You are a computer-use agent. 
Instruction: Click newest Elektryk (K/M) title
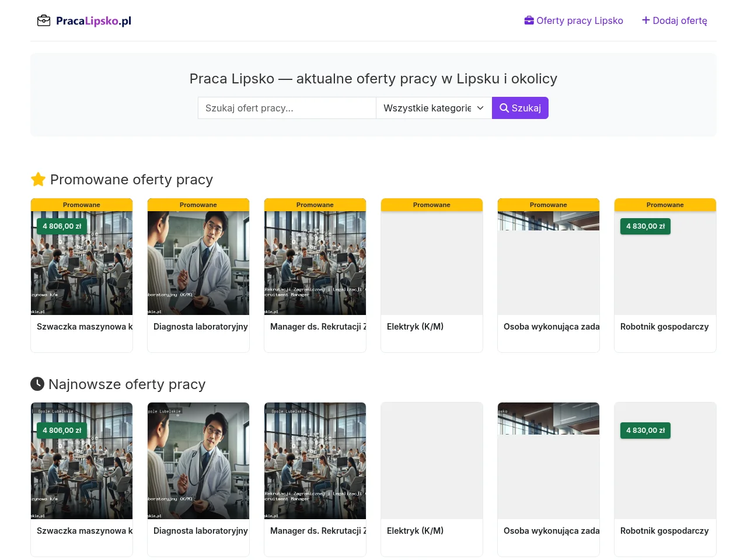pos(415,531)
